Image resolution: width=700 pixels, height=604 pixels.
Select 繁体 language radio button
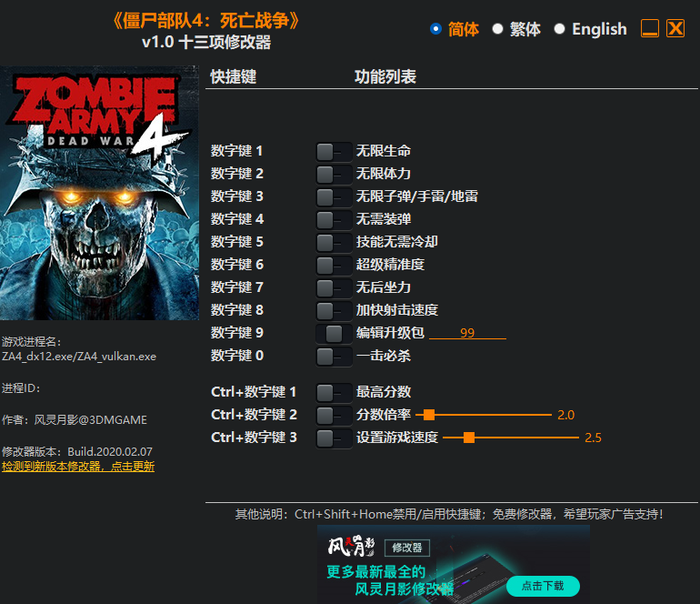[x=497, y=29]
